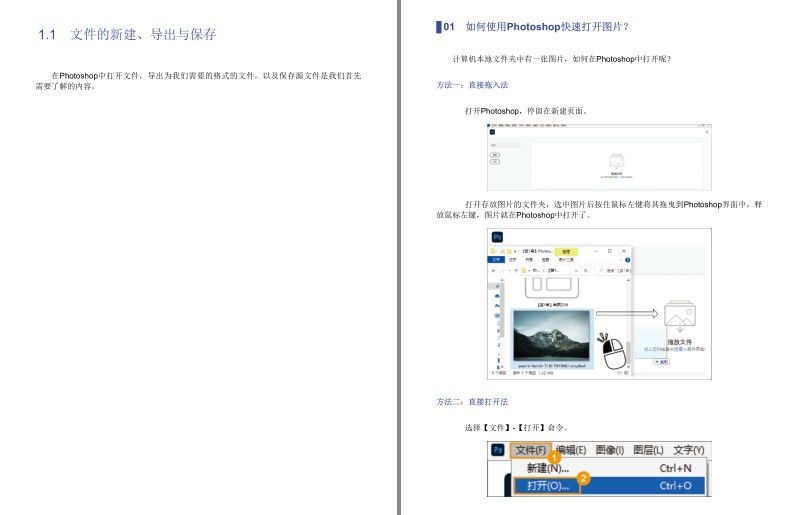Click the Explorer search box
The image size is (797, 515).
pos(612,270)
